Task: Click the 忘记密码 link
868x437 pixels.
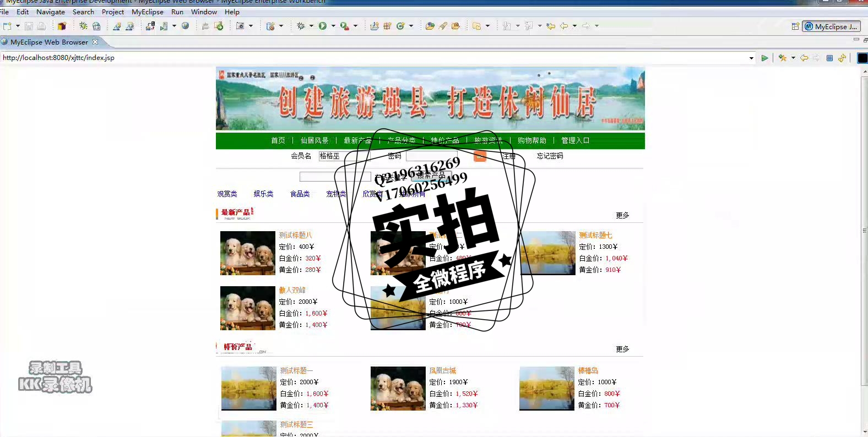Action: [550, 156]
